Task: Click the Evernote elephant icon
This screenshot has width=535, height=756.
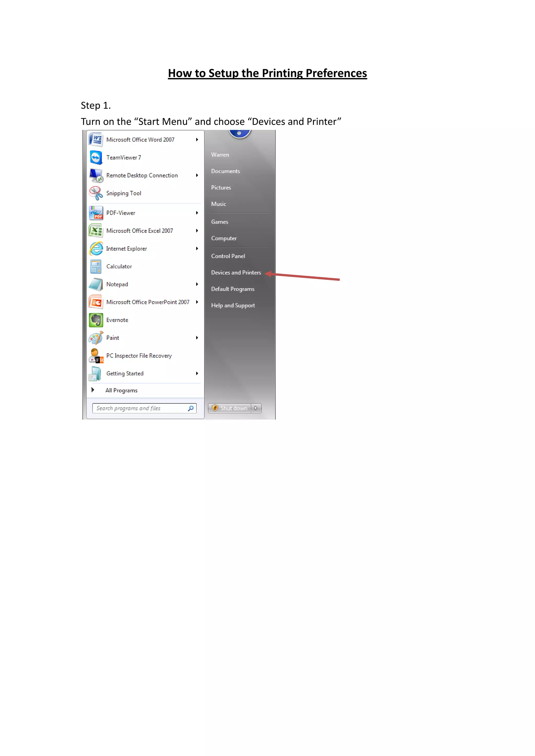Action: [x=96, y=320]
